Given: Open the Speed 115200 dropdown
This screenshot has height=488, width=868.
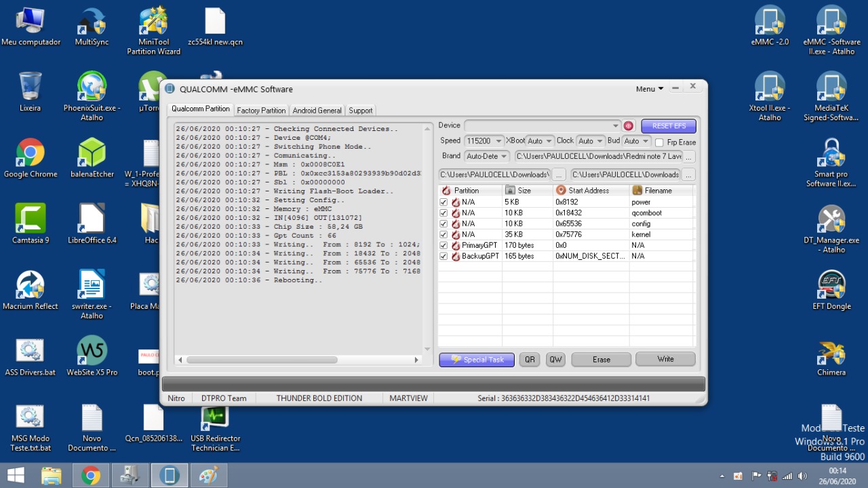Looking at the screenshot, I should pyautogui.click(x=498, y=141).
